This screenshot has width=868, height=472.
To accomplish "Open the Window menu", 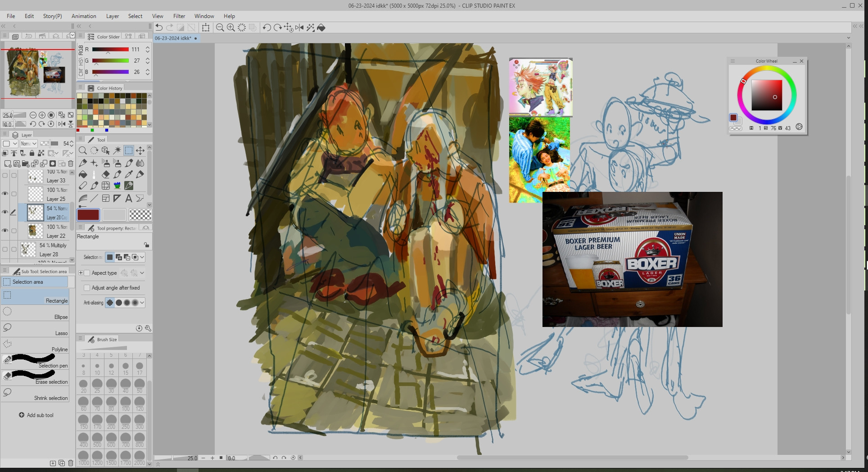I will click(204, 16).
